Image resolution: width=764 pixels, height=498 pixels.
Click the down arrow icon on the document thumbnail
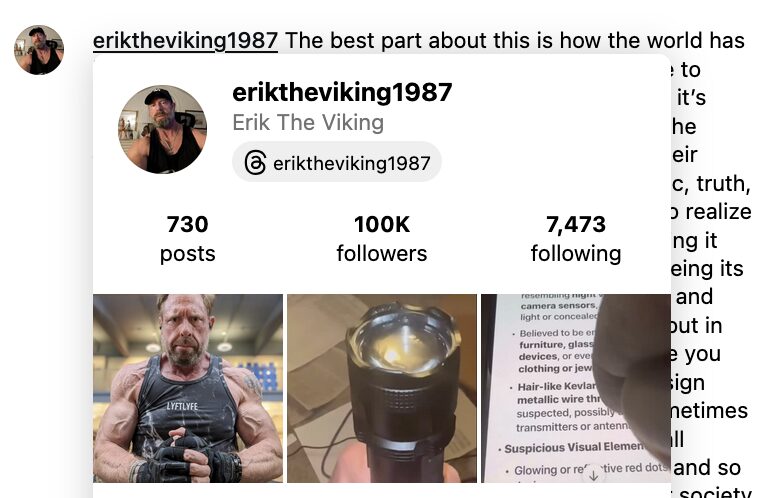(x=593, y=475)
